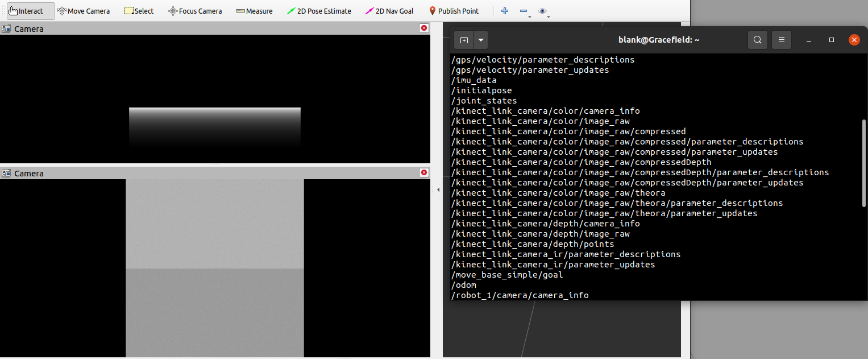The height and width of the screenshot is (359, 868).
Task: Click /kinect_link_camera_ir/parameter_updates line
Action: click(553, 265)
